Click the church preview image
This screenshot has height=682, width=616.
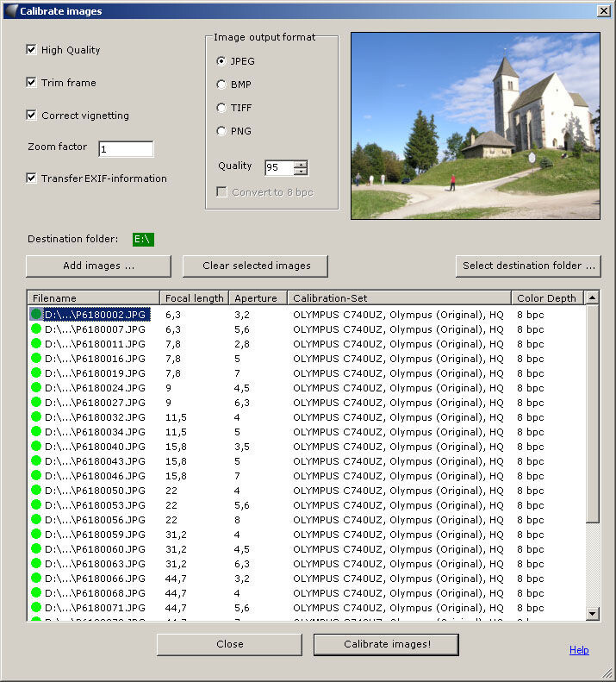(x=476, y=125)
